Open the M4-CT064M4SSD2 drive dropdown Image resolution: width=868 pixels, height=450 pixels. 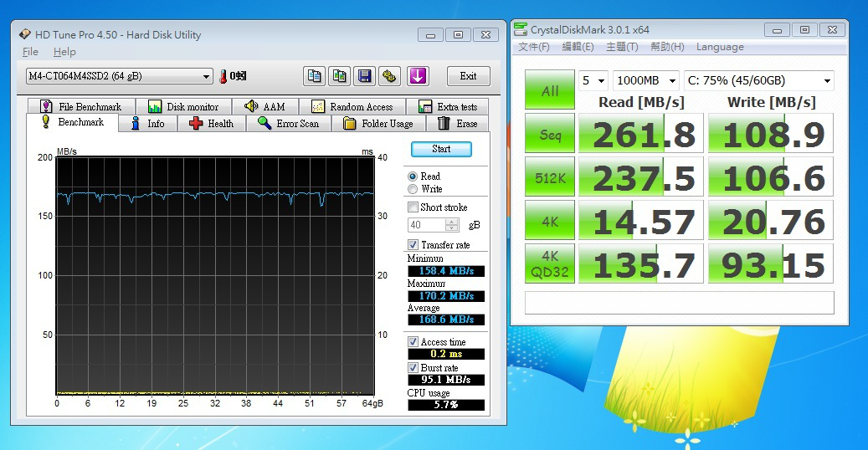pyautogui.click(x=119, y=76)
